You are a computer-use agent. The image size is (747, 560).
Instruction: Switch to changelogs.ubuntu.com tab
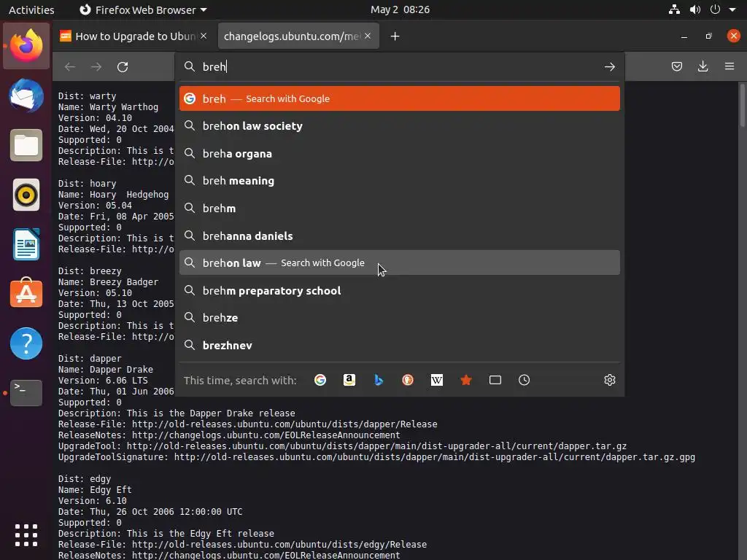292,36
